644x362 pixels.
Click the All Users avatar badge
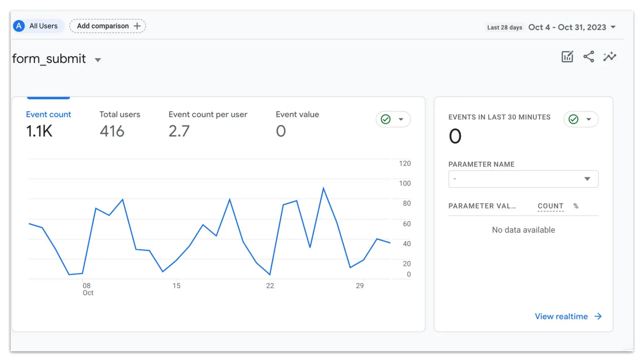[19, 26]
